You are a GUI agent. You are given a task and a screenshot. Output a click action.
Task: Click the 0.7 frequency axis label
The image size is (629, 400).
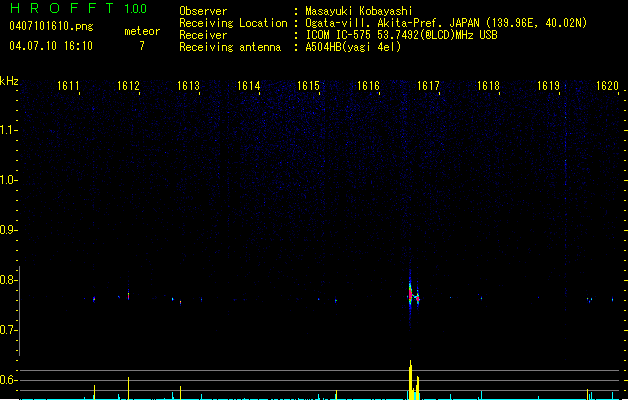point(8,330)
